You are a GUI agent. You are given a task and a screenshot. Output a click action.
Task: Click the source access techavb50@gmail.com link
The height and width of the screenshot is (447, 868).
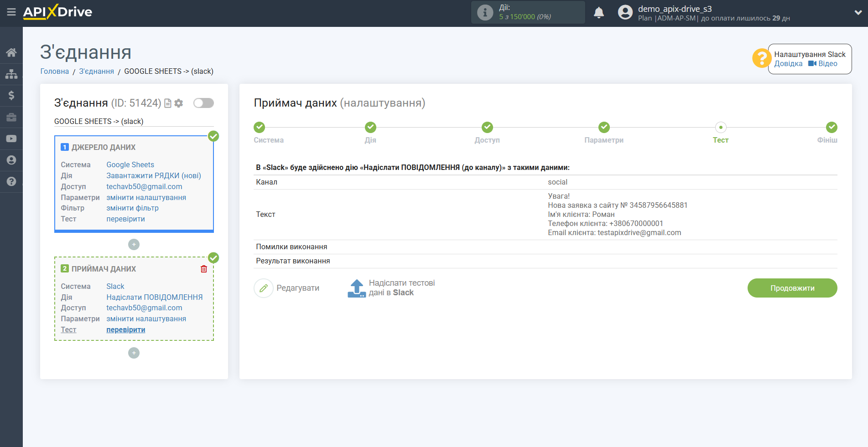pyautogui.click(x=144, y=186)
